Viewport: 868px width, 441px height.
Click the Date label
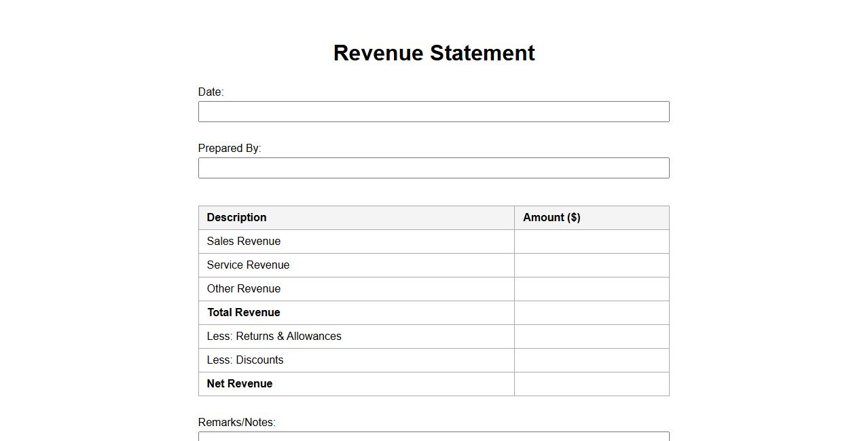tap(211, 92)
